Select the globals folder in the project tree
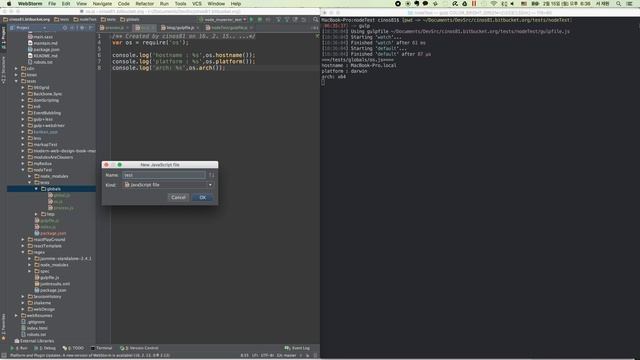This screenshot has height=360, width=640. pyautogui.click(x=51, y=189)
